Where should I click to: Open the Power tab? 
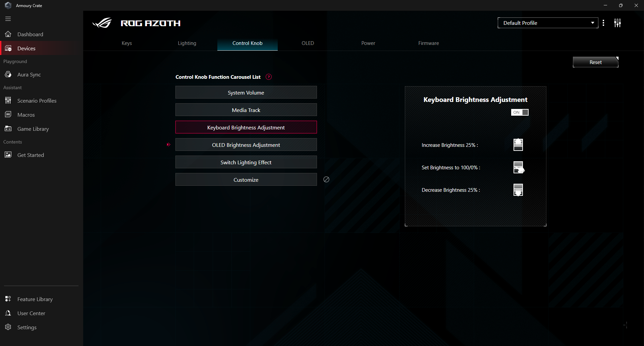[x=368, y=43]
